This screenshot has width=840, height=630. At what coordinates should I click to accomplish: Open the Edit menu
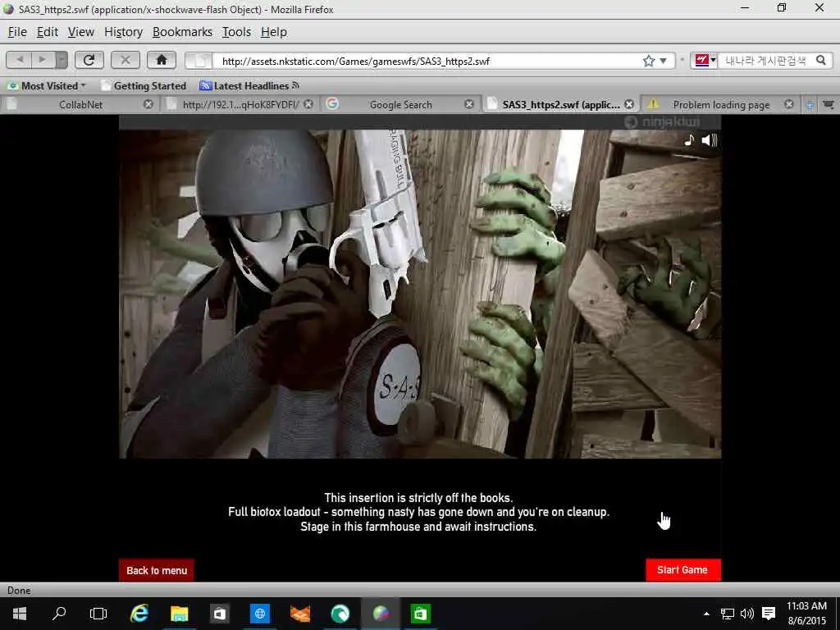pos(47,32)
